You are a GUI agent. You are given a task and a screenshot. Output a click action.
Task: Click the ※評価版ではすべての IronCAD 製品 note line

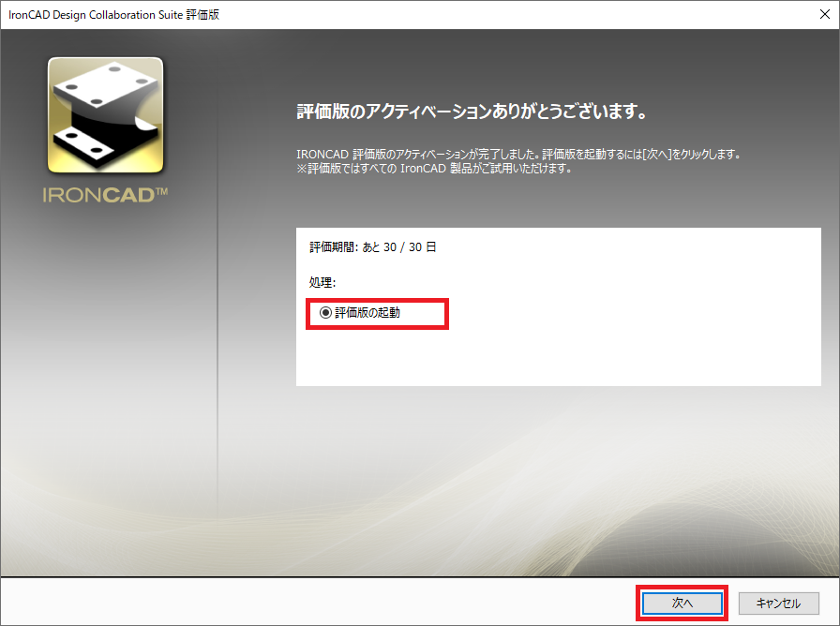pyautogui.click(x=432, y=170)
